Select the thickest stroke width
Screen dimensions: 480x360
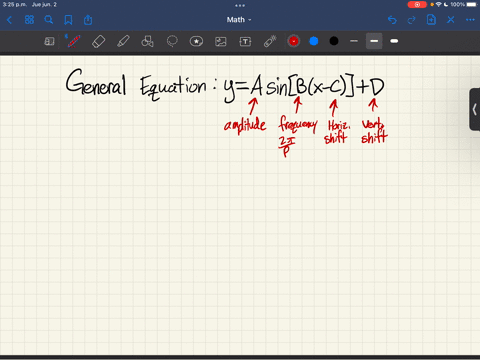pyautogui.click(x=394, y=41)
